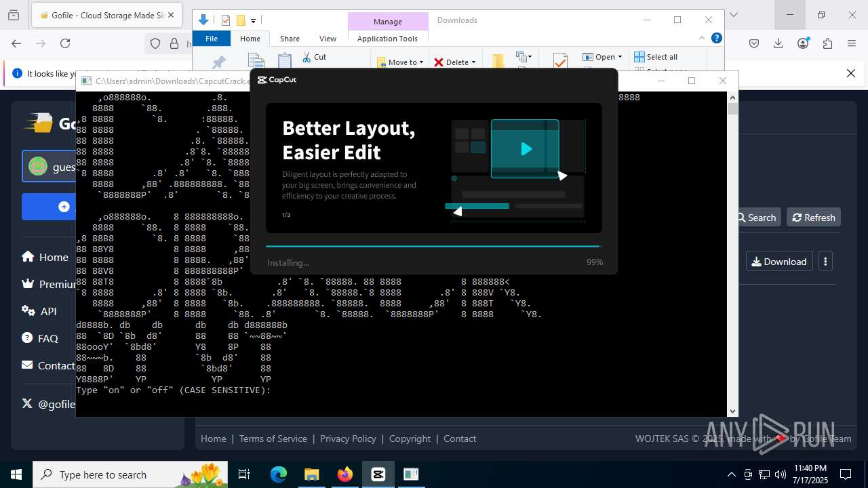This screenshot has width=868, height=488.
Task: Show hidden system tray icons
Action: pyautogui.click(x=731, y=474)
